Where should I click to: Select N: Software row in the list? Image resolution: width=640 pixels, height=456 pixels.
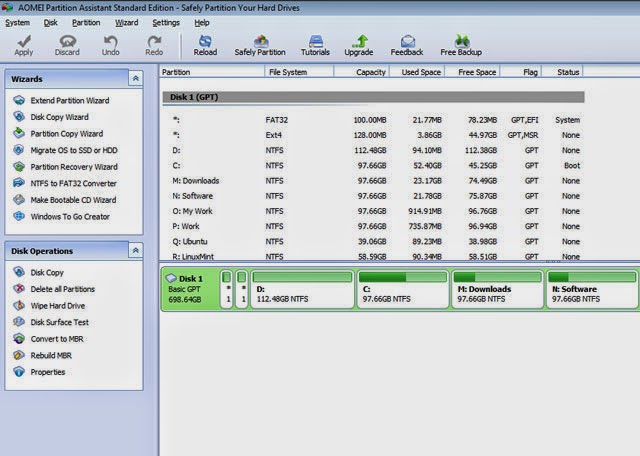coord(373,196)
